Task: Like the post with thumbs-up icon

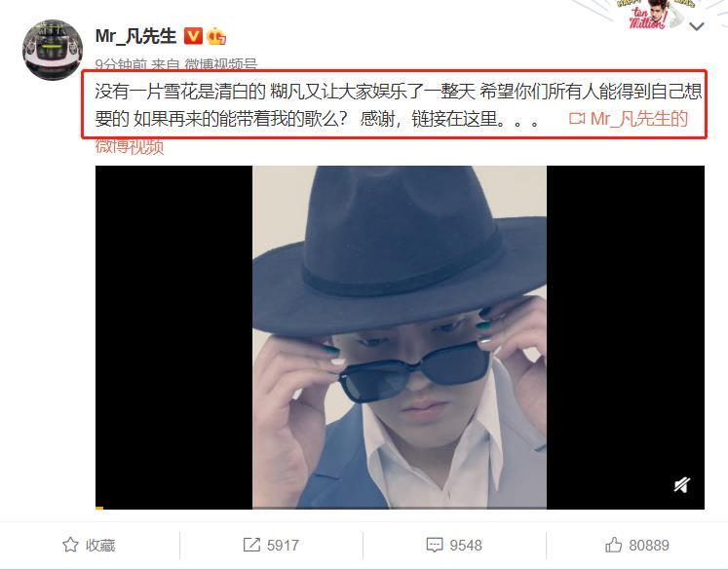Action: (x=613, y=545)
